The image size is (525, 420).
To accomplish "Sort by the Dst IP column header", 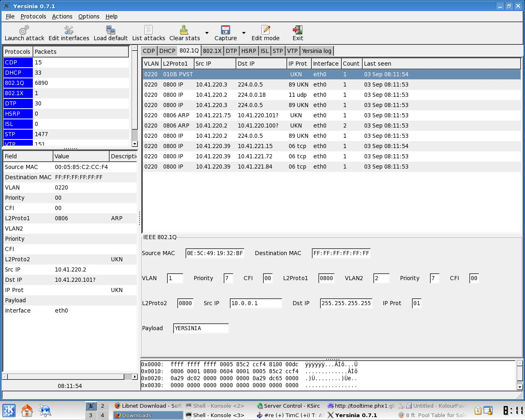I will point(261,64).
